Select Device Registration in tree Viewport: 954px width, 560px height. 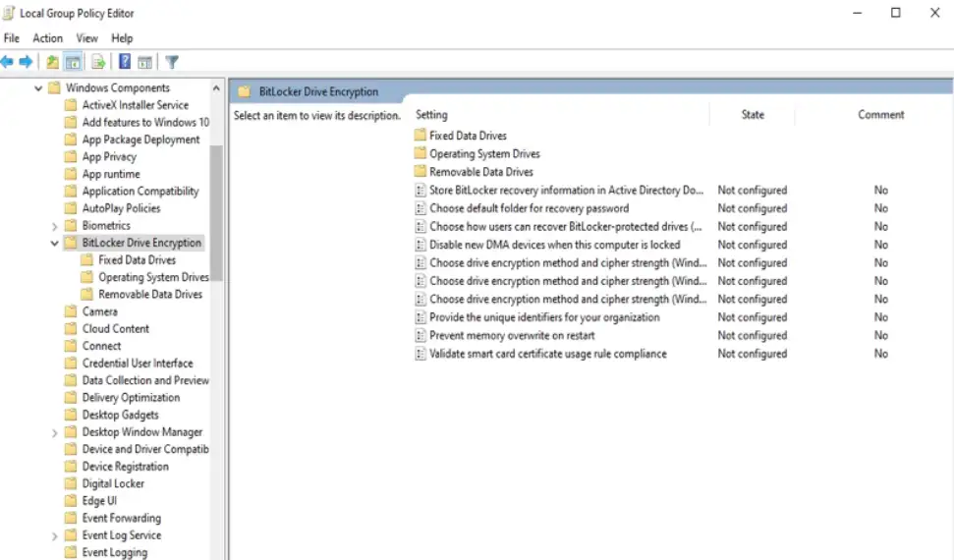click(126, 467)
